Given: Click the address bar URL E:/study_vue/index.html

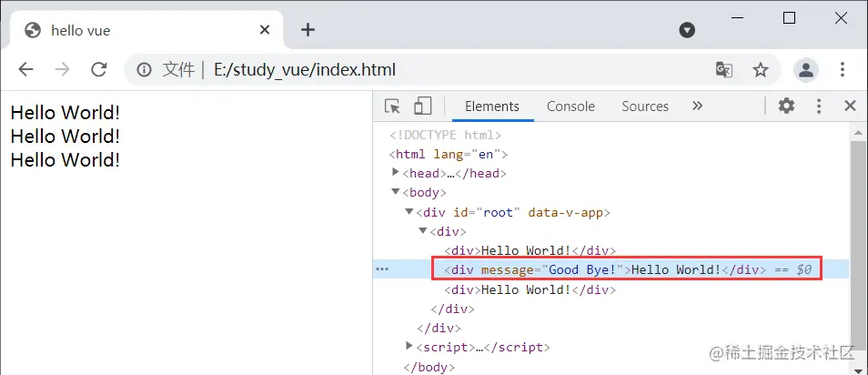Looking at the screenshot, I should point(305,70).
